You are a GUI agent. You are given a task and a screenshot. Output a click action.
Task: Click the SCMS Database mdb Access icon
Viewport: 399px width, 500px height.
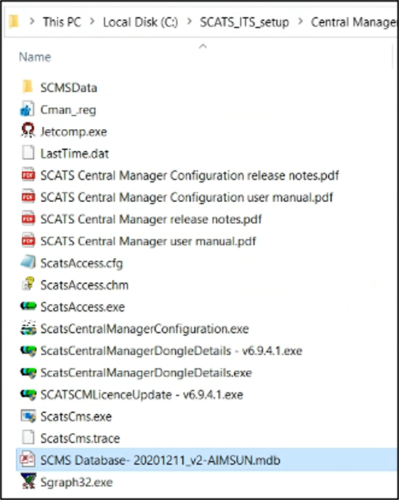pos(27,460)
